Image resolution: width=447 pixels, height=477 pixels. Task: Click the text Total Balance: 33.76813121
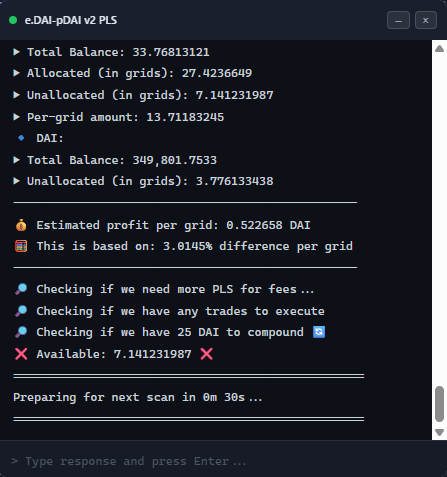point(118,52)
